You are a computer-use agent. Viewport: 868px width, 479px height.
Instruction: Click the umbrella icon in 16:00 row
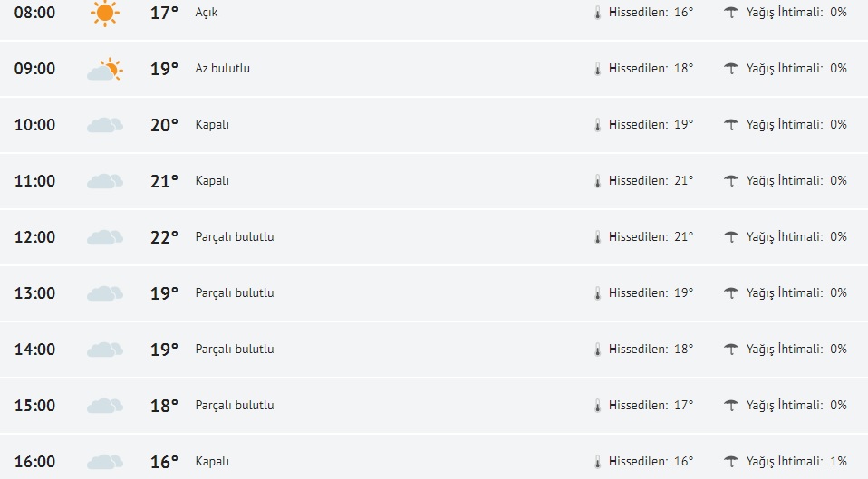coord(731,462)
